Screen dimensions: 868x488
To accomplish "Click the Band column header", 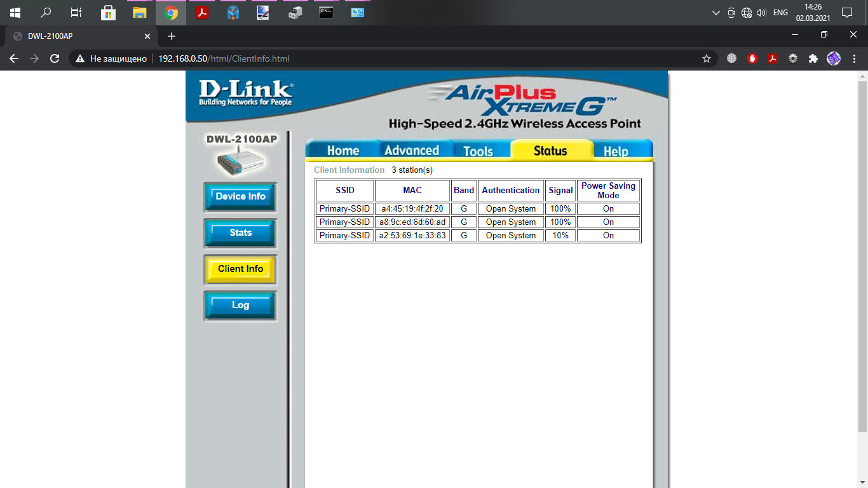I will (464, 190).
